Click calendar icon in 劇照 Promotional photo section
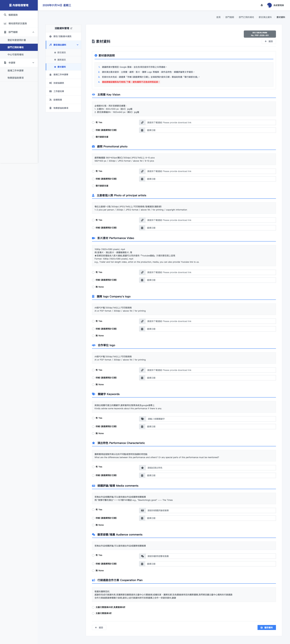 pos(142,179)
